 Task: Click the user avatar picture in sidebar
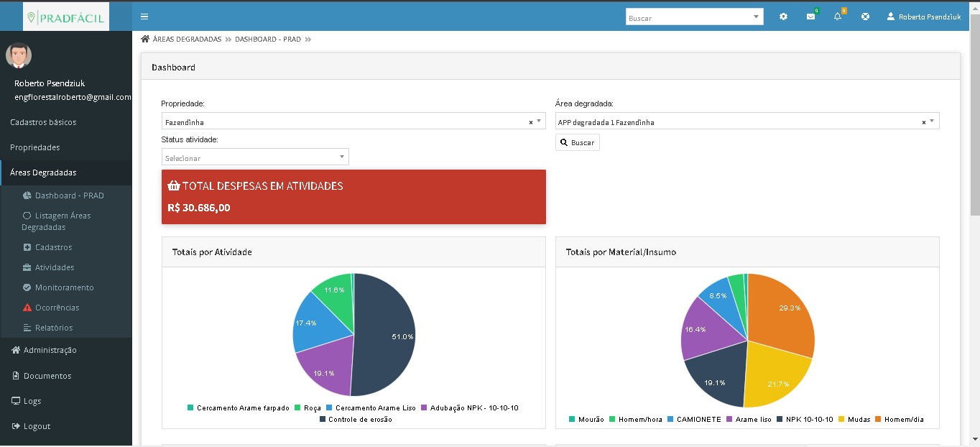click(x=19, y=55)
